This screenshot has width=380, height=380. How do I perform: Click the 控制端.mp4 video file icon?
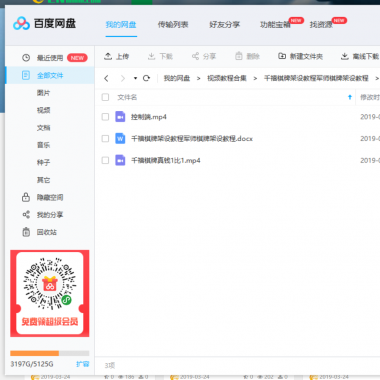pyautogui.click(x=120, y=117)
